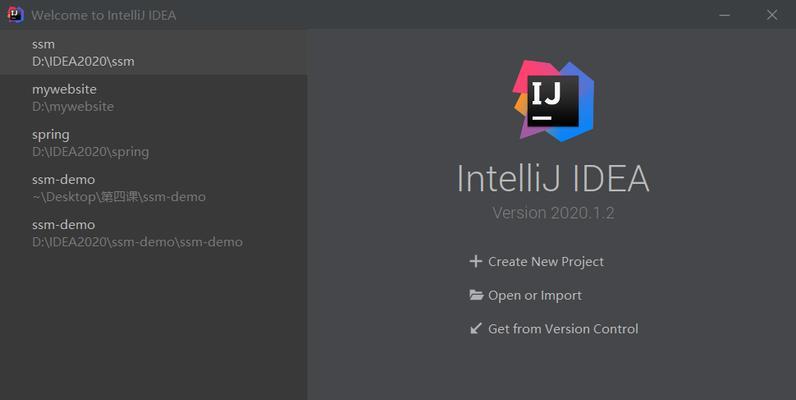This screenshot has height=400, width=796.
Task: Click the Get from Version Control link
Action: tap(563, 328)
